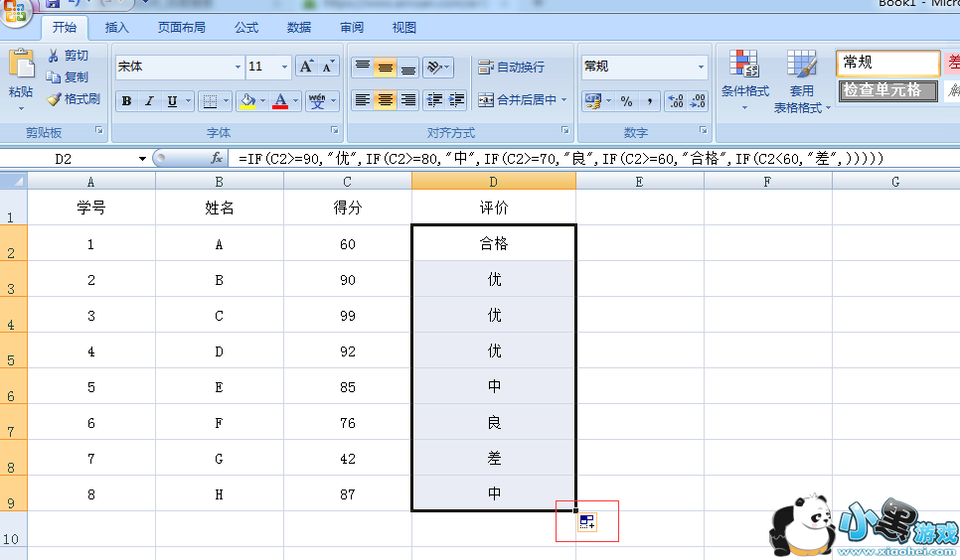
Task: Open the font size 11 dropdown
Action: point(284,67)
